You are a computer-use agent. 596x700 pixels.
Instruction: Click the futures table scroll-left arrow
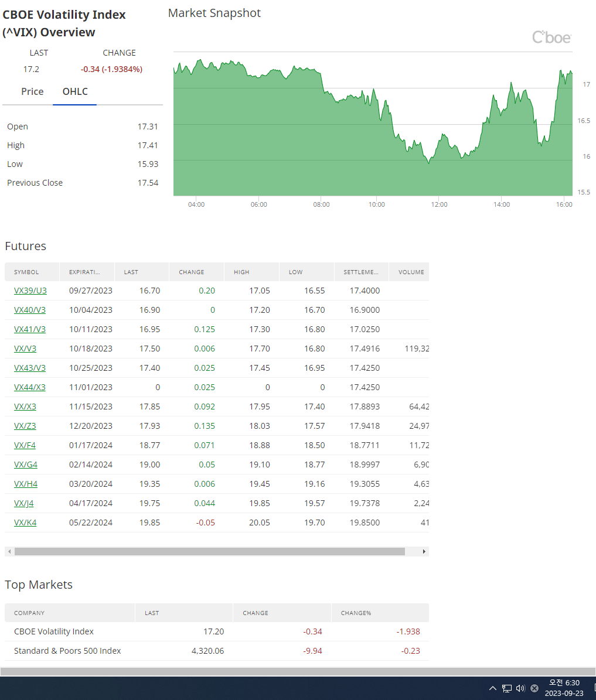pyautogui.click(x=9, y=551)
